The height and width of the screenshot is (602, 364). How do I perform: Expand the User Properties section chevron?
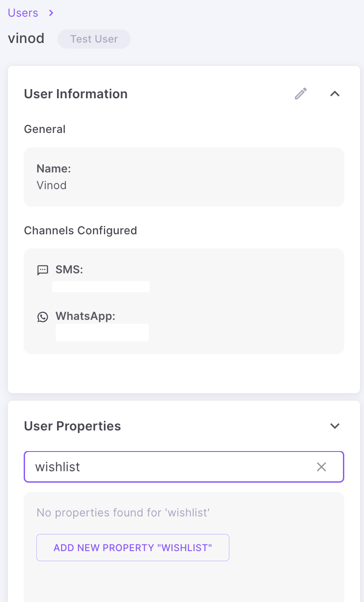click(335, 426)
